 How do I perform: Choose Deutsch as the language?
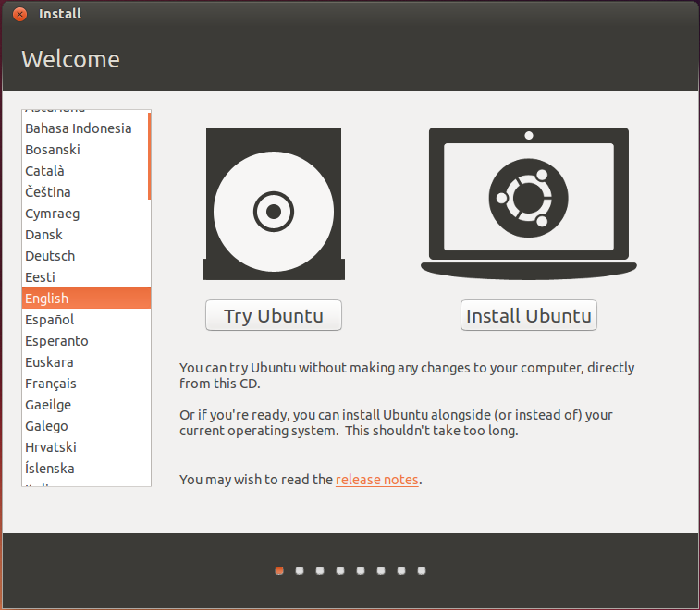tap(86, 256)
